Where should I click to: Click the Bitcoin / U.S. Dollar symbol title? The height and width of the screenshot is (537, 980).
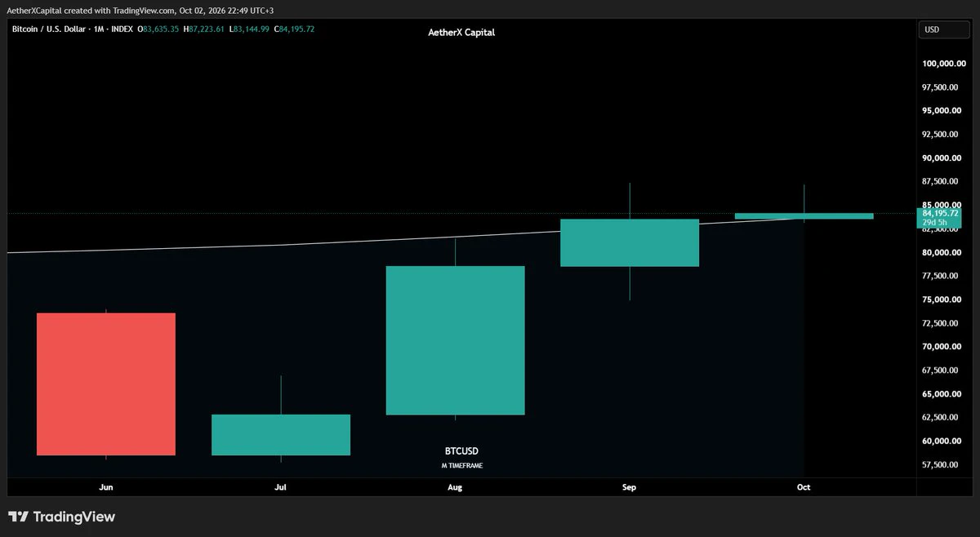click(51, 29)
